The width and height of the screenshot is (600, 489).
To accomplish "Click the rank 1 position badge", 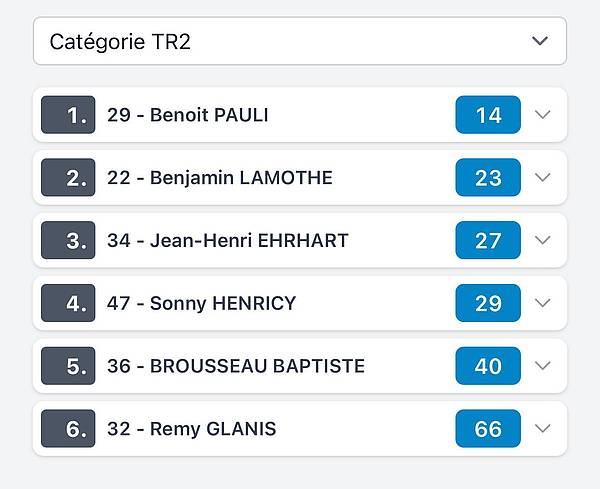I will pos(68,115).
